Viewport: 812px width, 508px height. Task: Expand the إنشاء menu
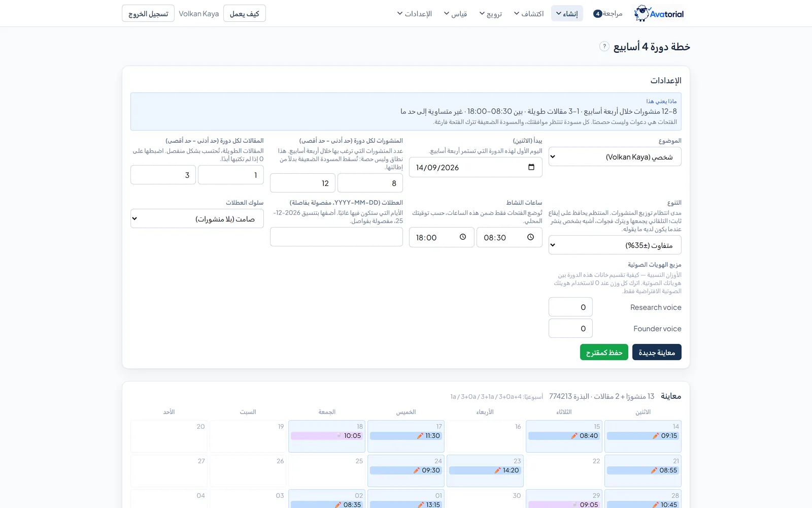coord(567,14)
